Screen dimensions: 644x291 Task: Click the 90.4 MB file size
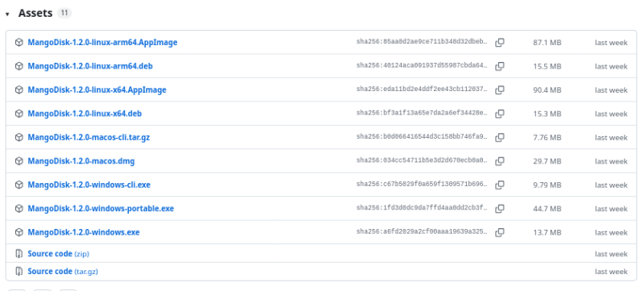[547, 90]
